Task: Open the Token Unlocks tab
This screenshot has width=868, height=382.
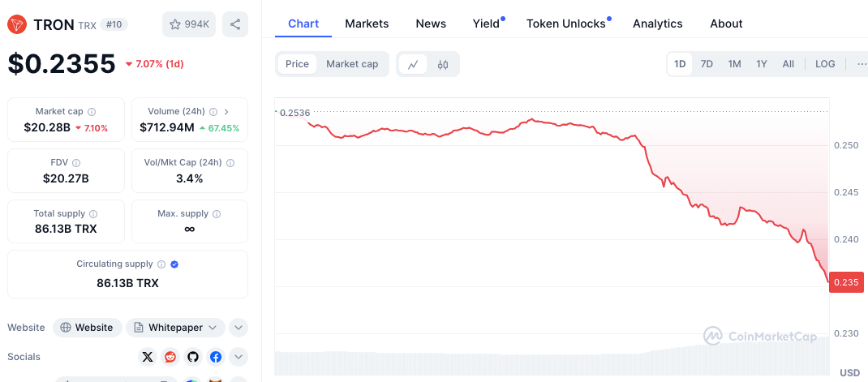Action: [x=566, y=24]
